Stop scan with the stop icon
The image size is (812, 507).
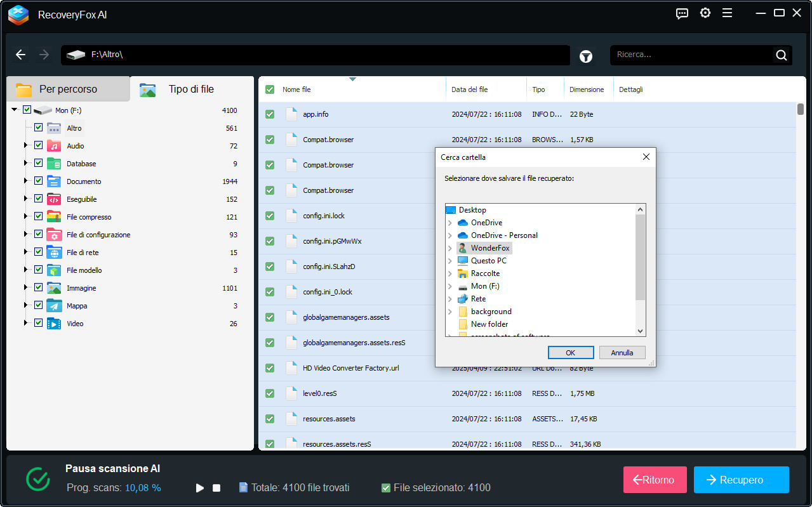[216, 488]
